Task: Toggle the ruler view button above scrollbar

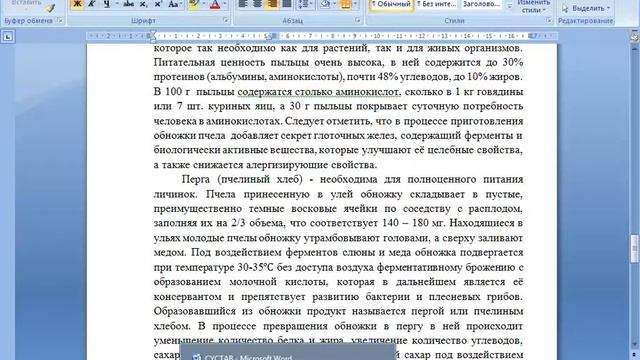Action: click(634, 37)
